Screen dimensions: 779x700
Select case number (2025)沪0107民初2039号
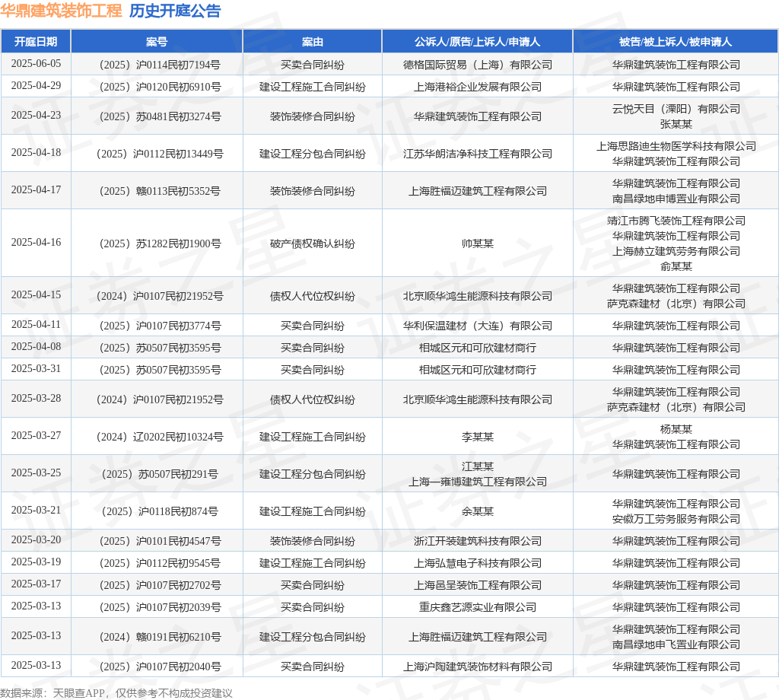160,607
